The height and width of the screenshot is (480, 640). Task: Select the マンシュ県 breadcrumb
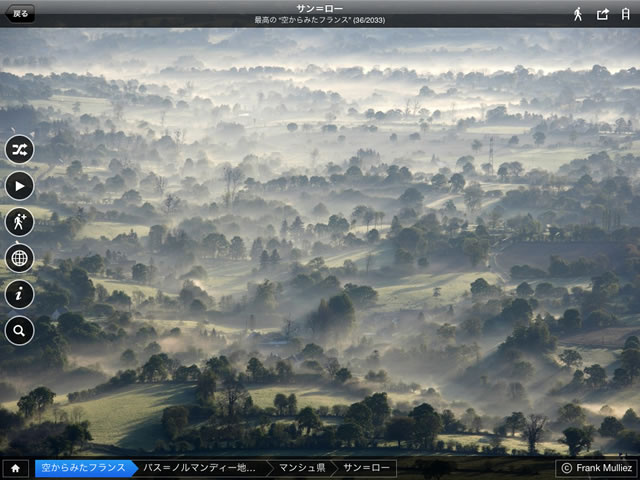(302, 468)
